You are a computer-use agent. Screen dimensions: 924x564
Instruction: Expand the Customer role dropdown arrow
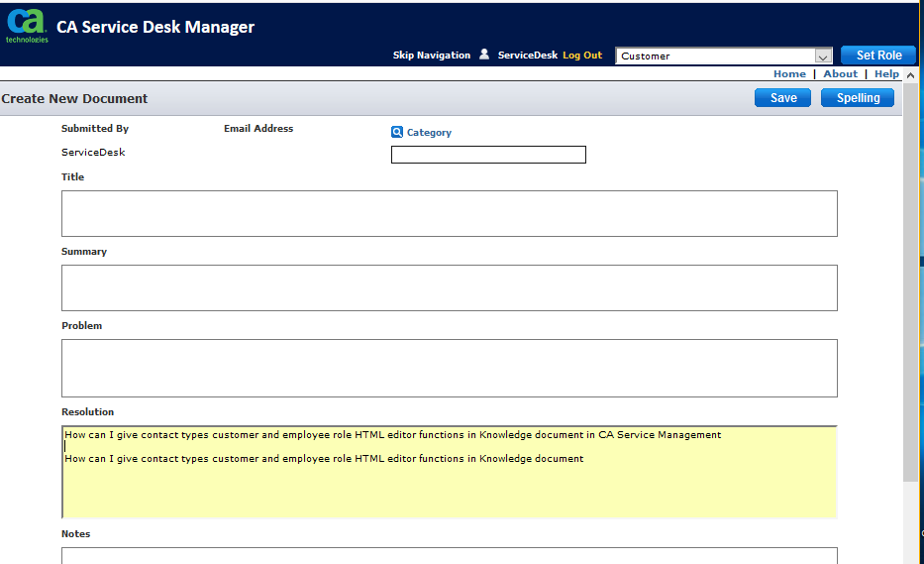[x=823, y=56]
